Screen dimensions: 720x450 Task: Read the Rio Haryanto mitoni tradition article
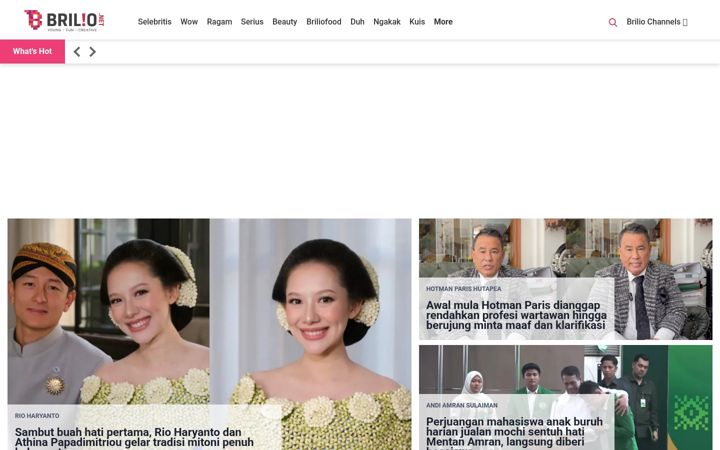point(134,439)
